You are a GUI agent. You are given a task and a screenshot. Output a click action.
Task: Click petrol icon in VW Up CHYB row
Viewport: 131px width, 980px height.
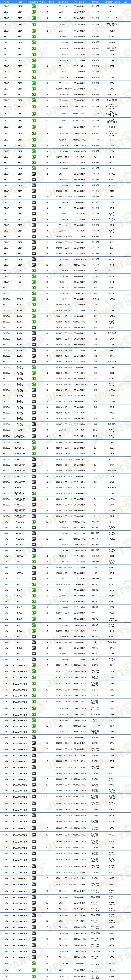coord(34,977)
